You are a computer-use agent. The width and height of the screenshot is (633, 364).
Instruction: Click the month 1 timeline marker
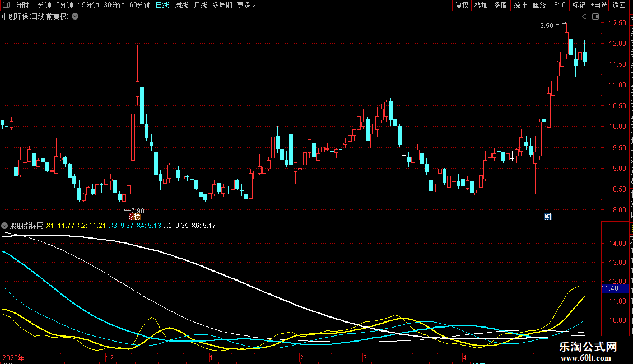tap(211, 357)
